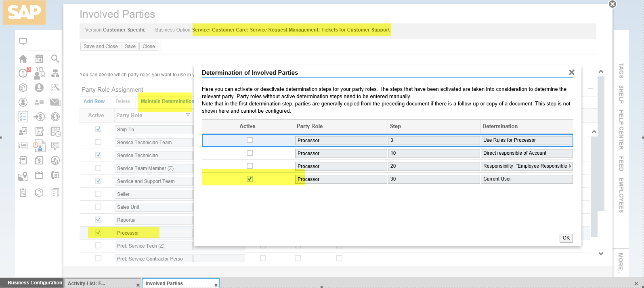Tick Active checkbox for Processor step 3
Viewport: 644px width, 288px height.
point(250,140)
